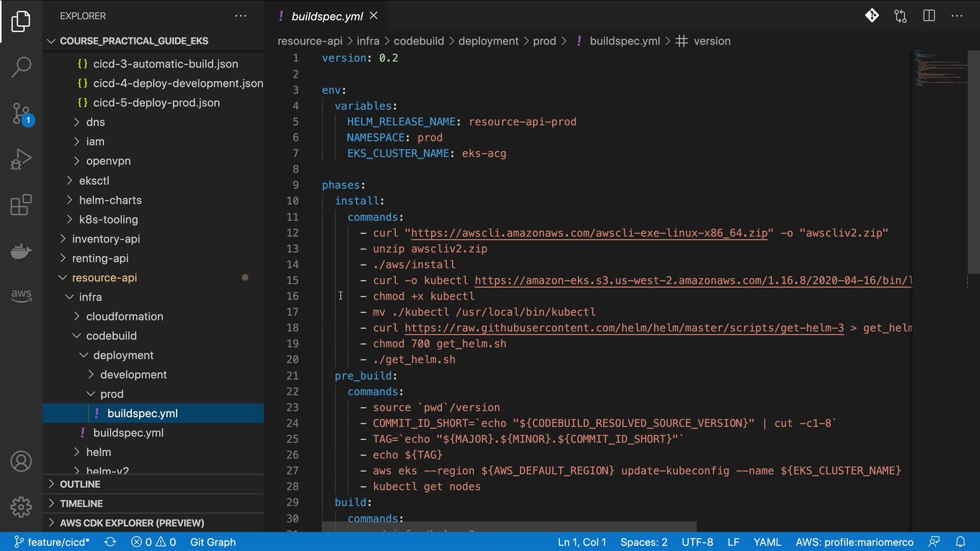The width and height of the screenshot is (980, 551).
Task: Open the Docker view
Action: coord(21,251)
